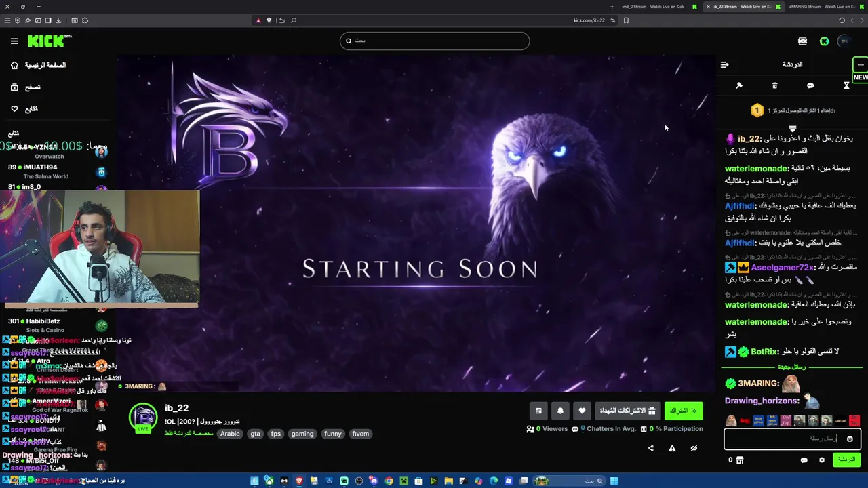Click the green الدردشة send chat button

click(x=846, y=460)
